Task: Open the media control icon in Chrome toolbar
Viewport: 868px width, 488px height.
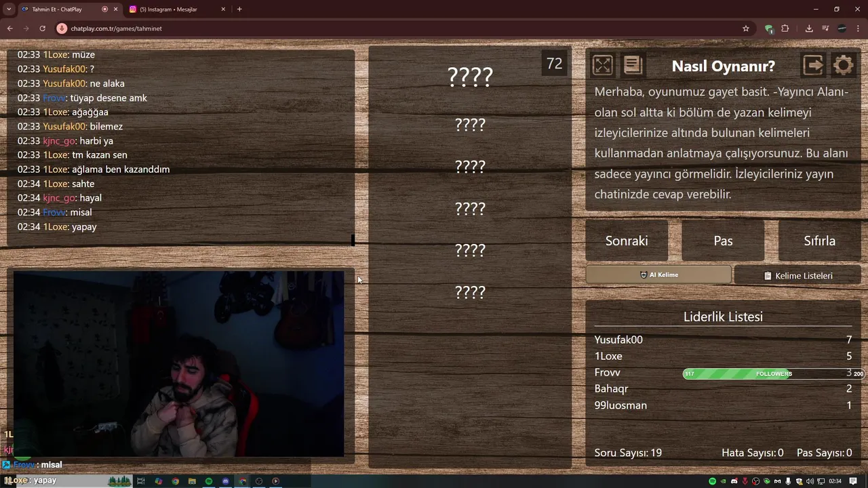Action: click(x=825, y=28)
